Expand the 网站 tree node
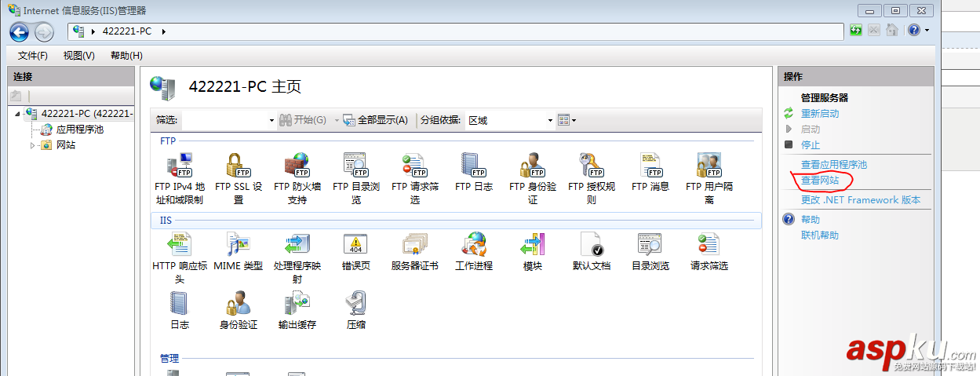 tap(32, 145)
